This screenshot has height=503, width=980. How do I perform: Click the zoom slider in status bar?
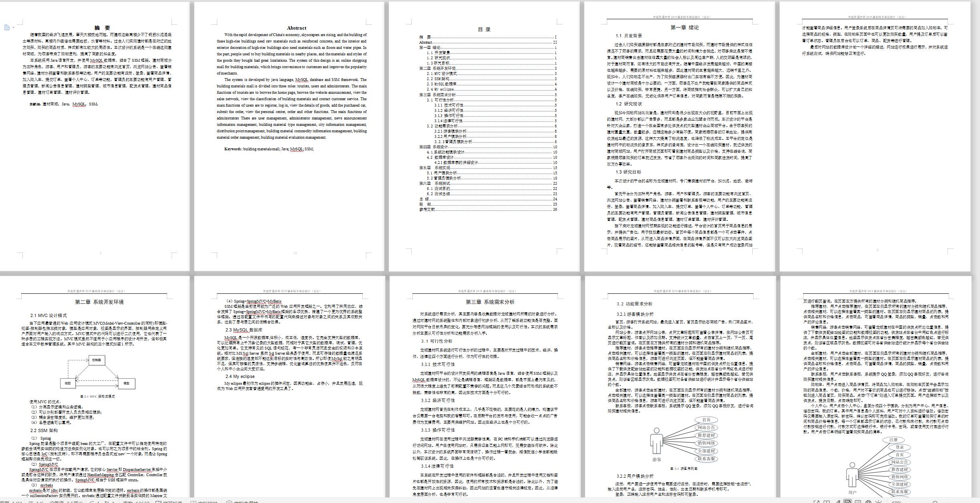click(x=947, y=502)
